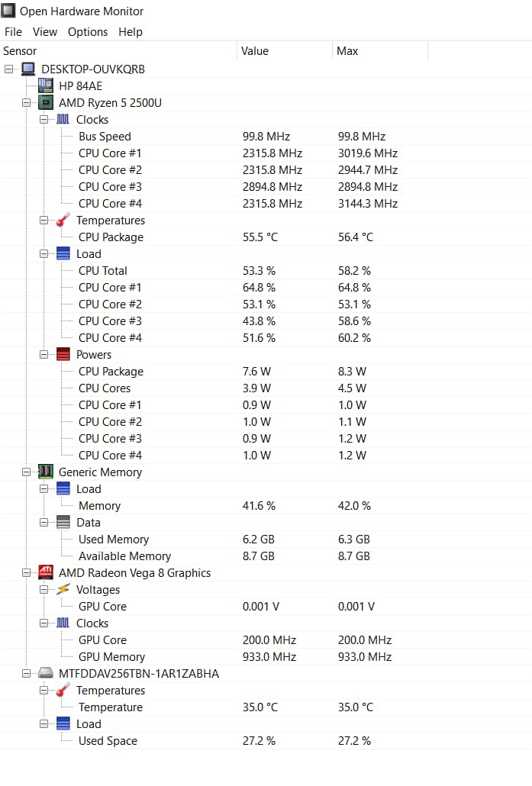
Task: Open the File menu
Action: [x=13, y=32]
